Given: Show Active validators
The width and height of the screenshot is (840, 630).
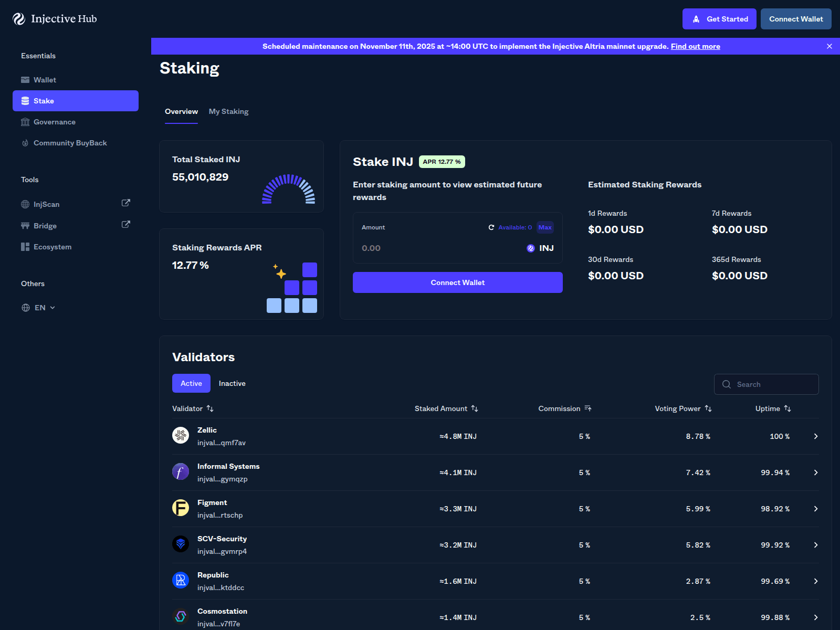Looking at the screenshot, I should (x=191, y=383).
